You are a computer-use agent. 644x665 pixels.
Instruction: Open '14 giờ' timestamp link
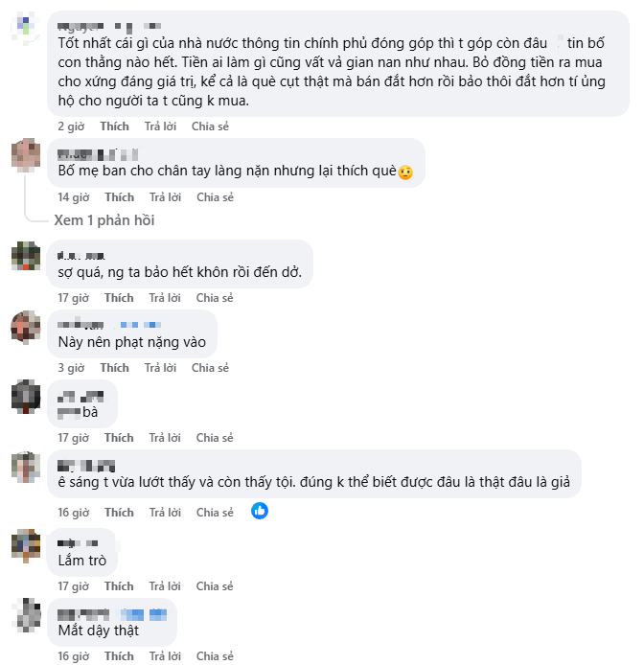(73, 197)
